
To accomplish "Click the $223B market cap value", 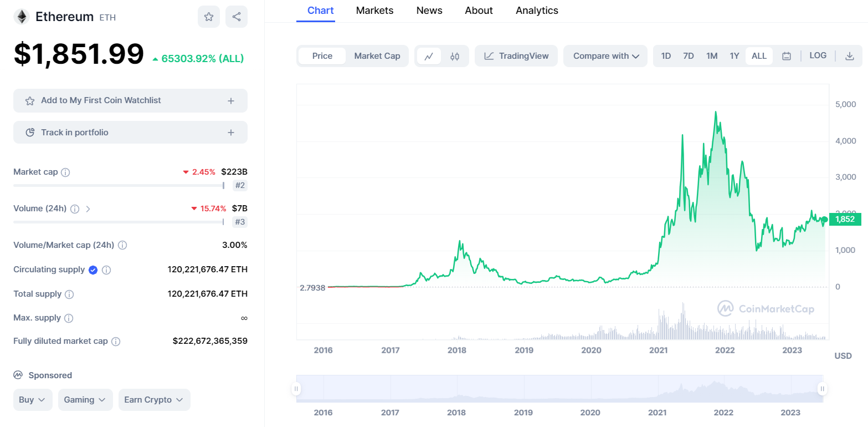I will tap(234, 172).
